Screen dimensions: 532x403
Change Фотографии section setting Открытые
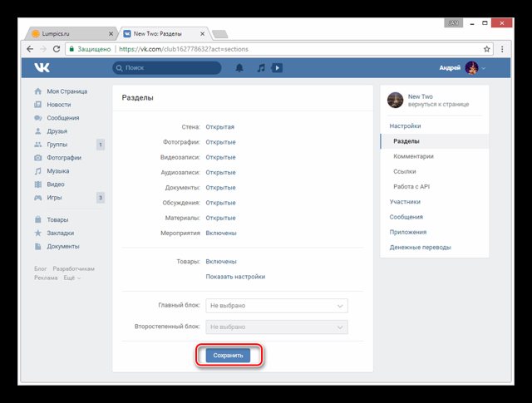(220, 142)
